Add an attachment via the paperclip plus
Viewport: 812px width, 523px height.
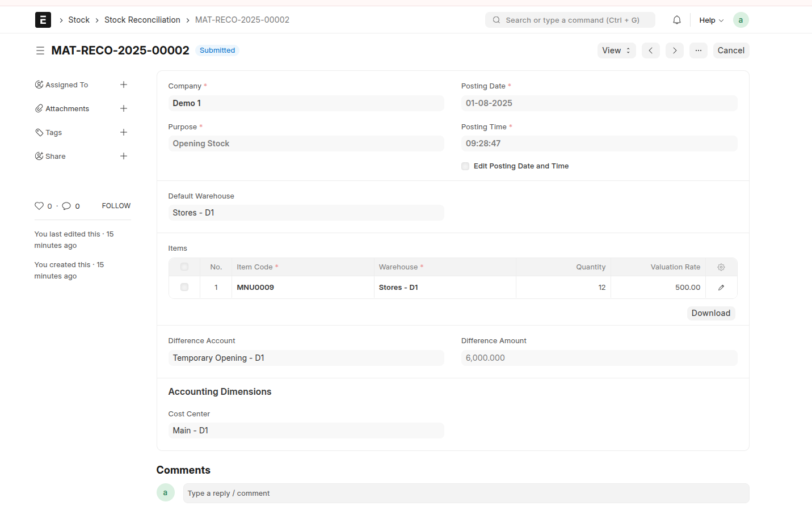pos(124,108)
